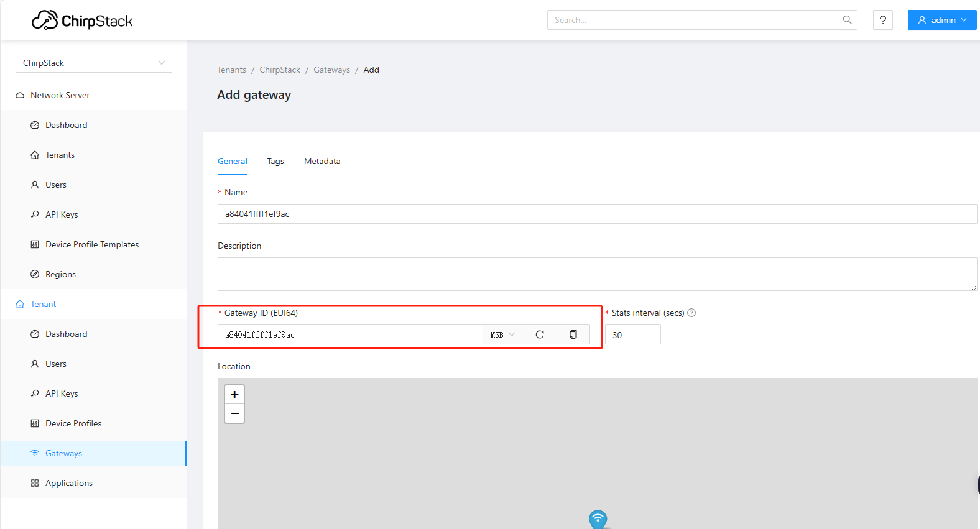Zoom out on the location map
980x529 pixels.
pos(234,413)
